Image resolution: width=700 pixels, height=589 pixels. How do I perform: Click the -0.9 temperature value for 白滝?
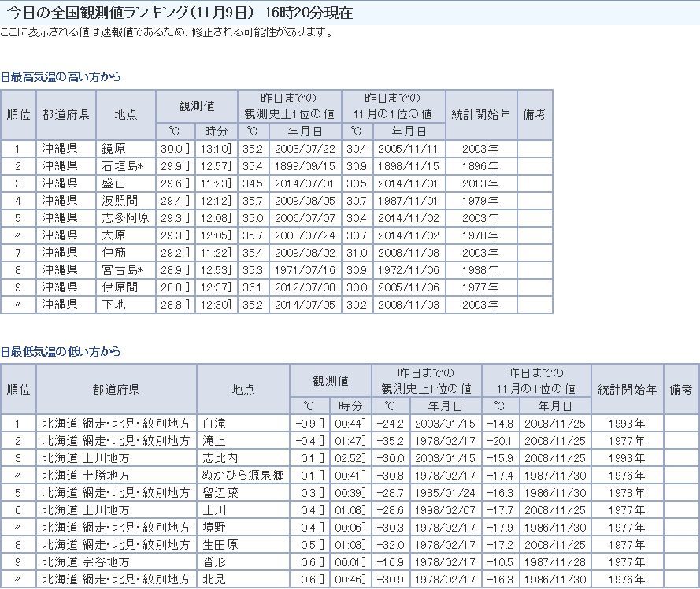pyautogui.click(x=306, y=424)
